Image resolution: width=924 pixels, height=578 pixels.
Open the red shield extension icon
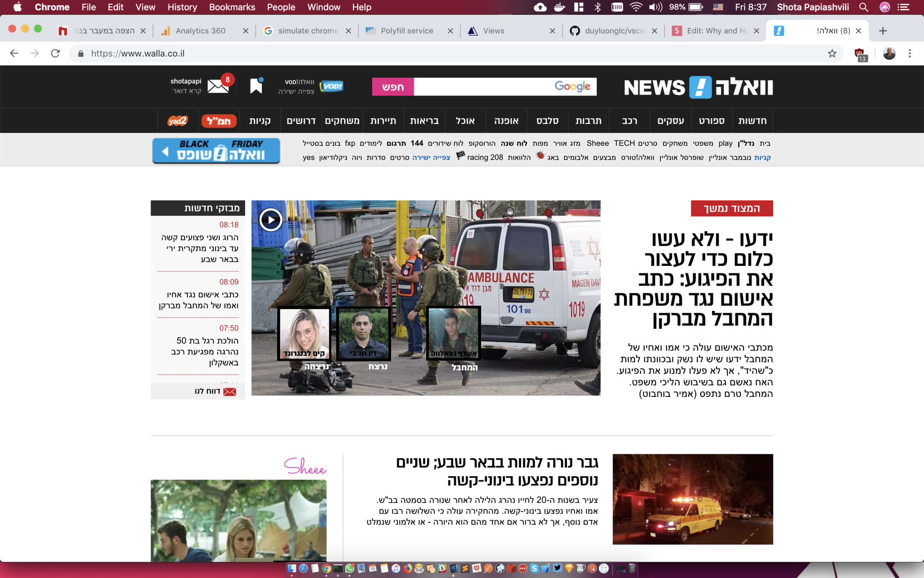point(859,54)
